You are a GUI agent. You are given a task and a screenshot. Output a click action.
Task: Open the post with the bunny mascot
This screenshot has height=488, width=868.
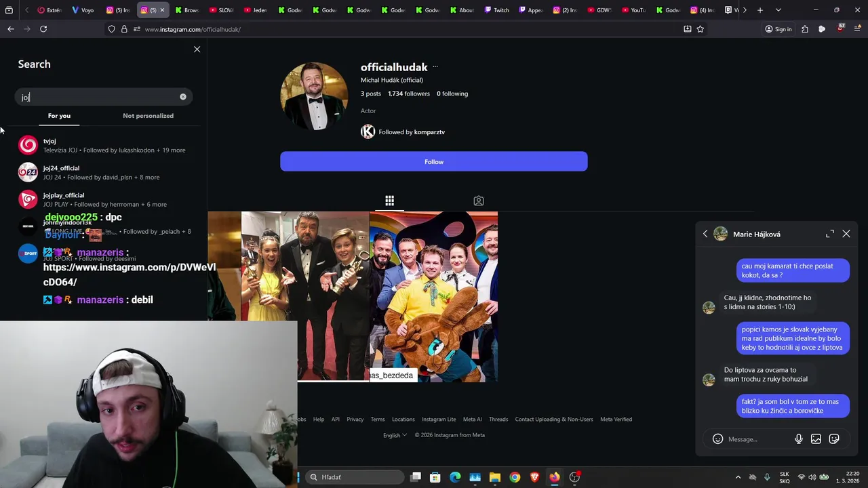(433, 296)
